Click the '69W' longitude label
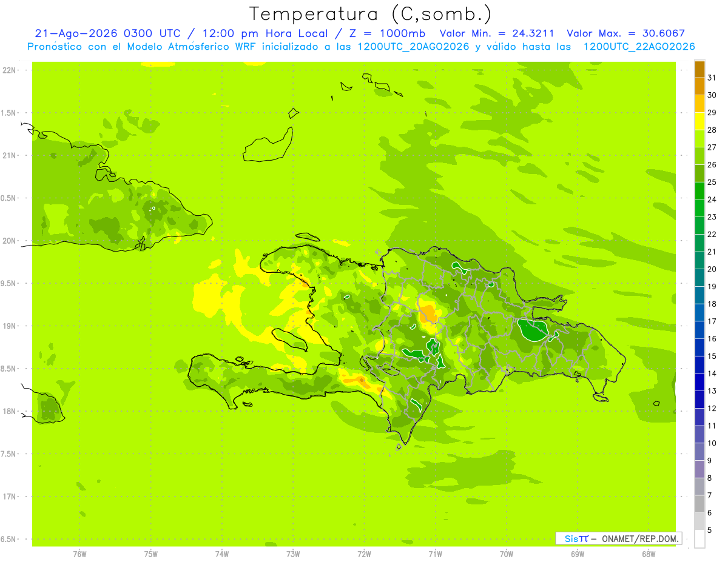This screenshot has width=728, height=562. (x=577, y=554)
